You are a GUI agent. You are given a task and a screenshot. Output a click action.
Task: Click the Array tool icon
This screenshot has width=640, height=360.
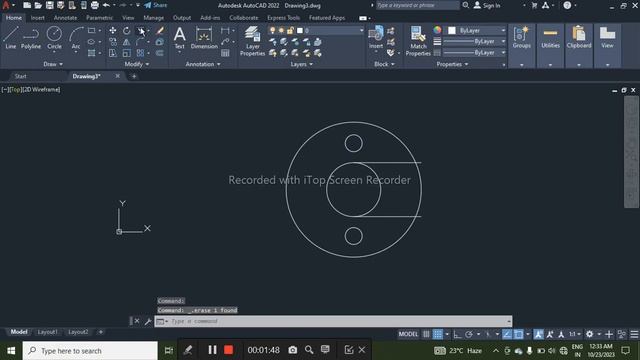click(140, 53)
